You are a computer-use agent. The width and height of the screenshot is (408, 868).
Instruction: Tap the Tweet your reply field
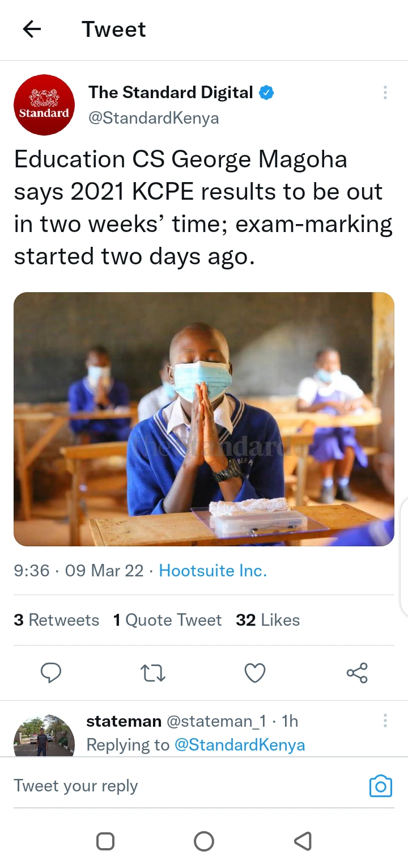170,786
